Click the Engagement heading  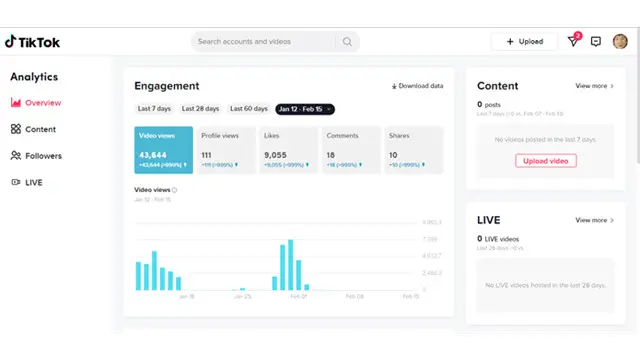(167, 86)
